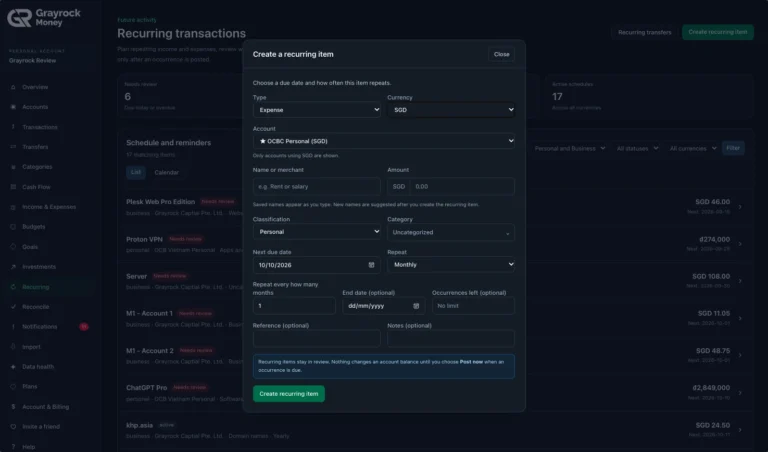768x452 pixels.
Task: Click the Next due date field 10/10/2026
Action: click(316, 265)
